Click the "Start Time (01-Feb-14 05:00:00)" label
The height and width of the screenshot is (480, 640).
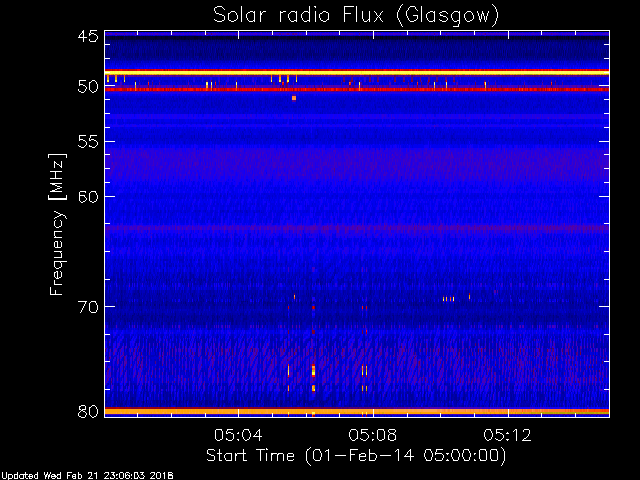[356, 455]
